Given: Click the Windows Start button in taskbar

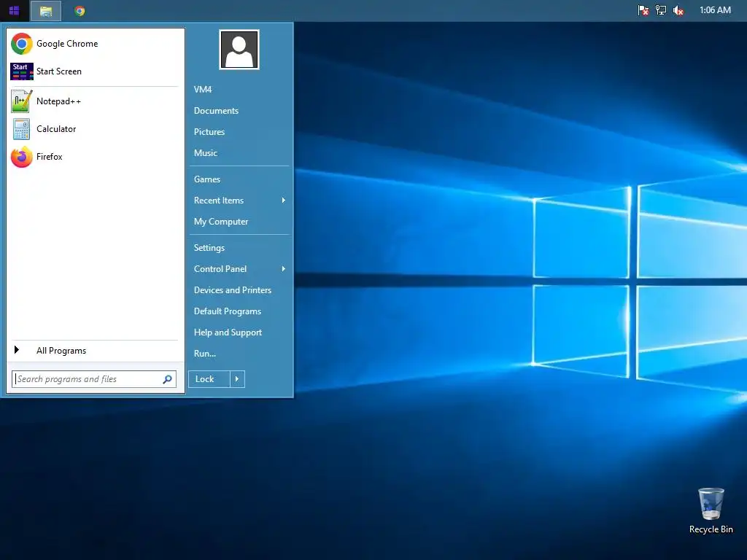Looking at the screenshot, I should 15,10.
